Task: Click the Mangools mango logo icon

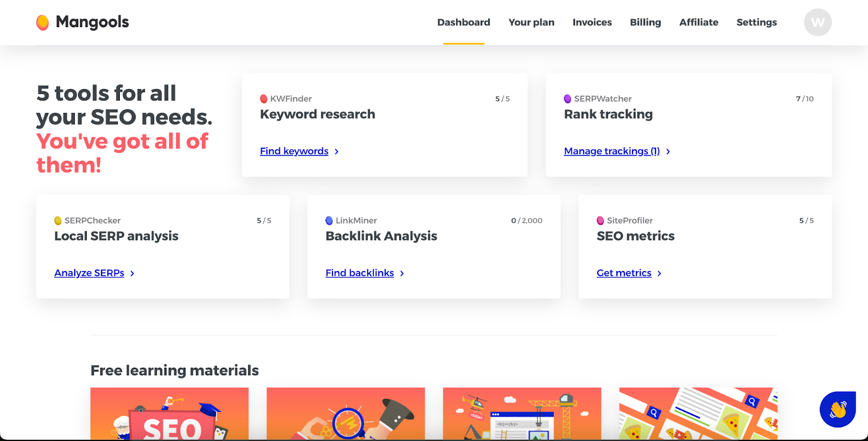Action: [42, 22]
